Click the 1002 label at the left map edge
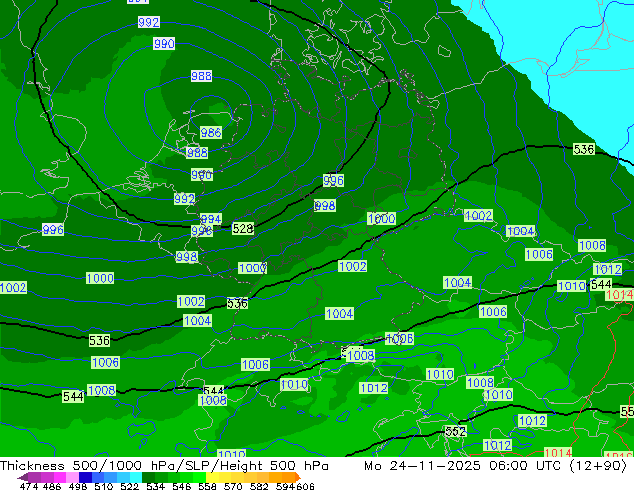Image resolution: width=634 pixels, height=490 pixels. point(13,288)
